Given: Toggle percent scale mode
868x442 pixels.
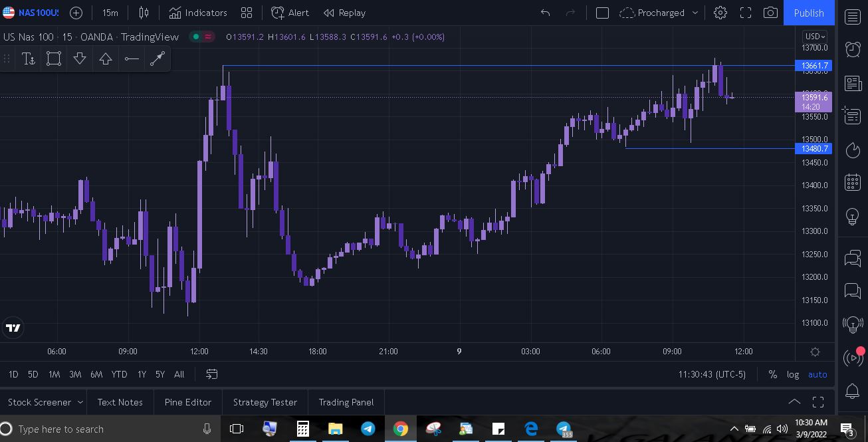Looking at the screenshot, I should [772, 374].
